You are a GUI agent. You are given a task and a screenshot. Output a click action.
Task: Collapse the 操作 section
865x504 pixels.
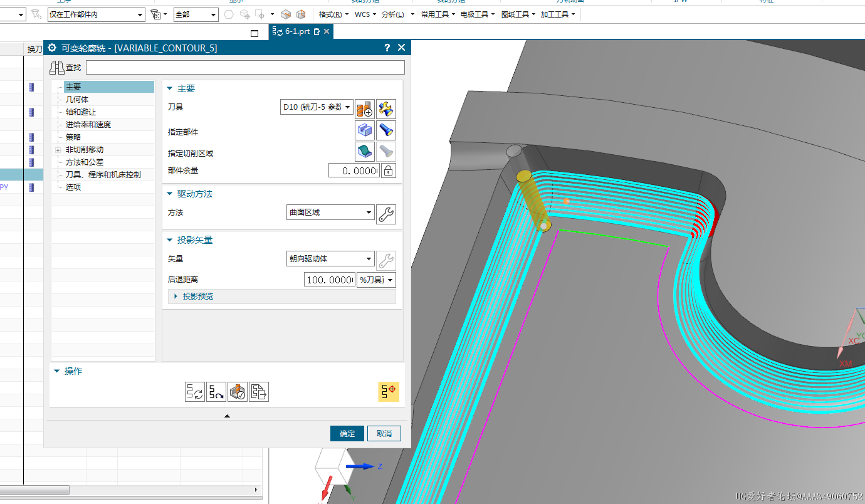pyautogui.click(x=57, y=371)
